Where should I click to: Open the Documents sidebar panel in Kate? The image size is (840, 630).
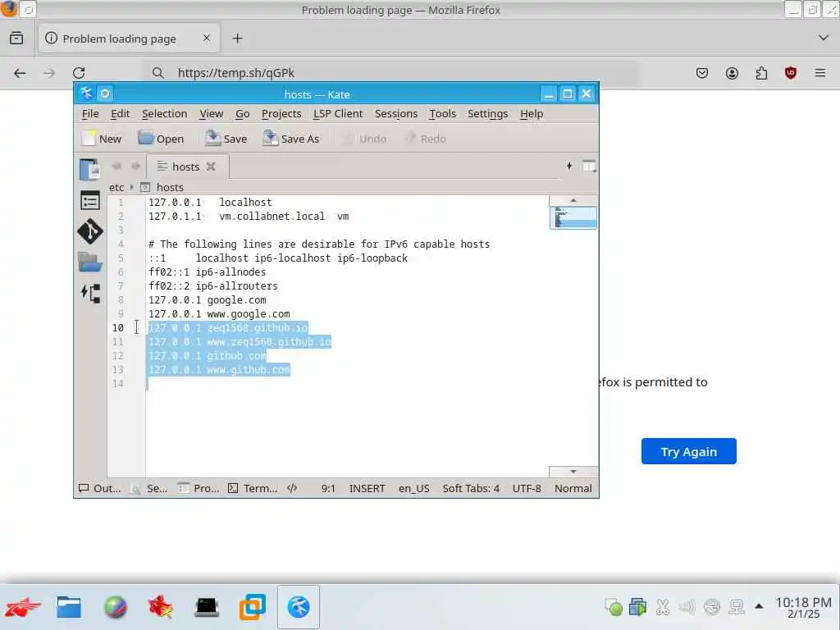pos(89,170)
